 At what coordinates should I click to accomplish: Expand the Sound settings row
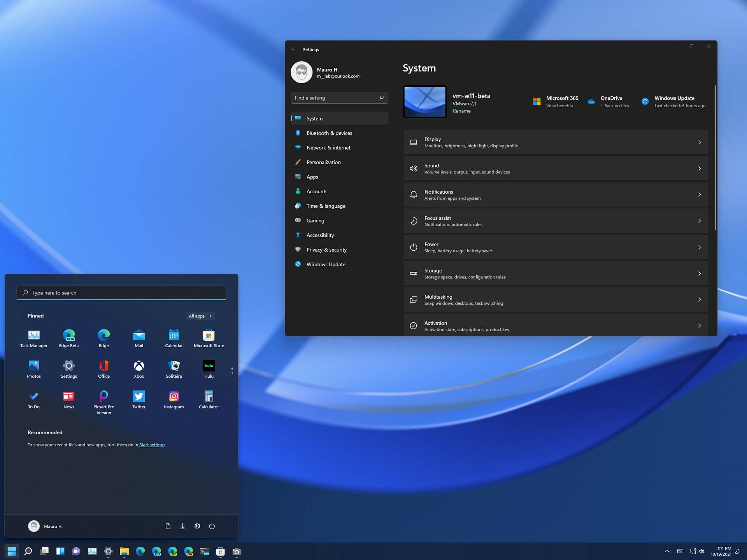tap(700, 168)
